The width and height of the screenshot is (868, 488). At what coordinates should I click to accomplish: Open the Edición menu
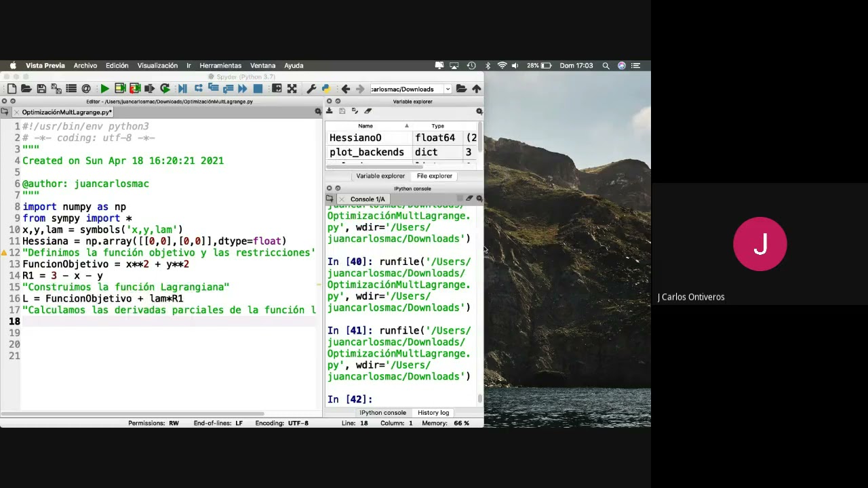[x=117, y=66]
